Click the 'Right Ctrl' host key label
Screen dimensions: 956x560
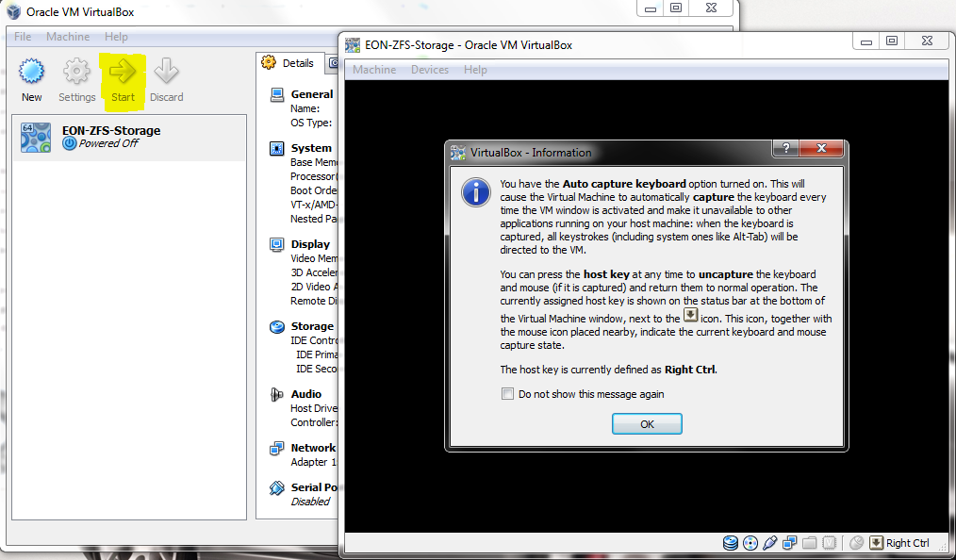907,543
